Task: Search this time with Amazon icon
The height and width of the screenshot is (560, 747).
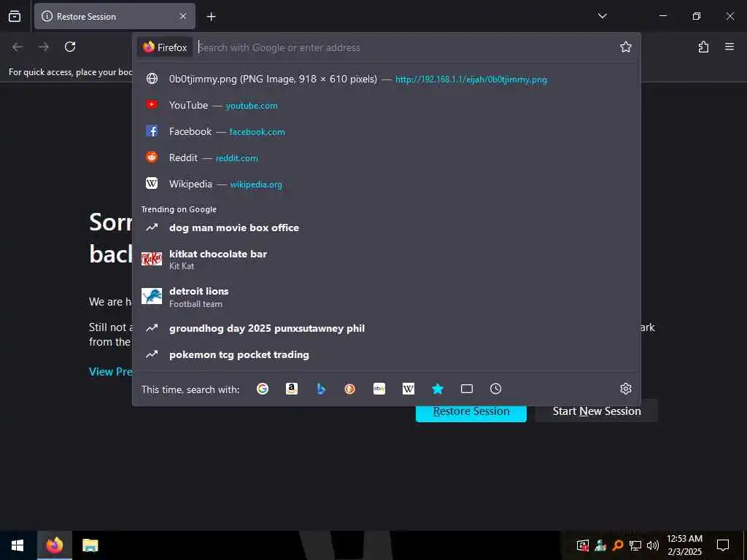Action: click(x=292, y=389)
